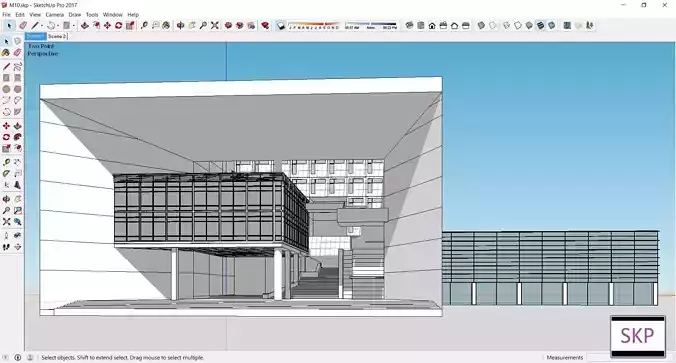Screen dimensions: 676x363
Task: Select the Arc tool in top toolbar
Action: (51, 26)
